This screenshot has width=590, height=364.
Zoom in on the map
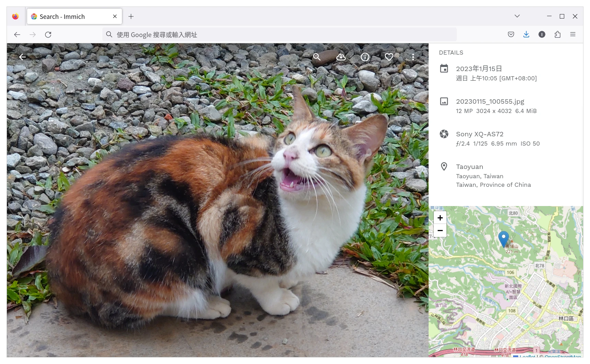(440, 218)
